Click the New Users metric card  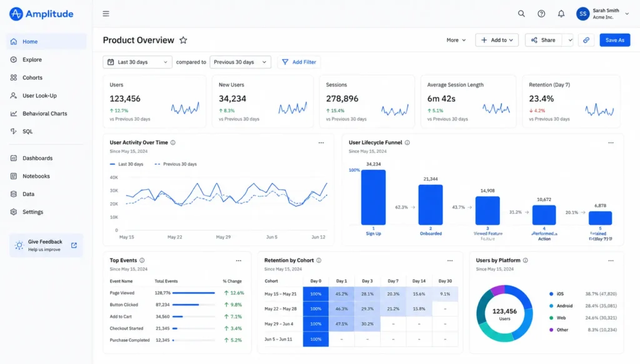(262, 102)
